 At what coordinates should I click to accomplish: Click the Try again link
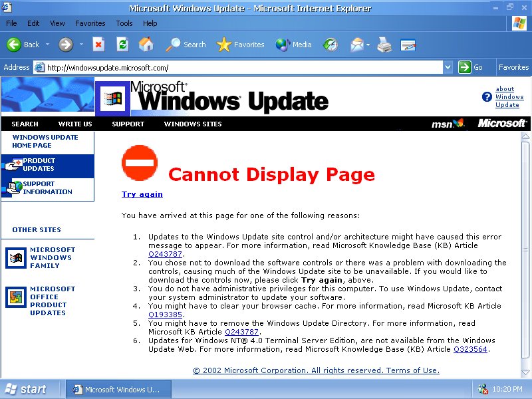(x=142, y=194)
